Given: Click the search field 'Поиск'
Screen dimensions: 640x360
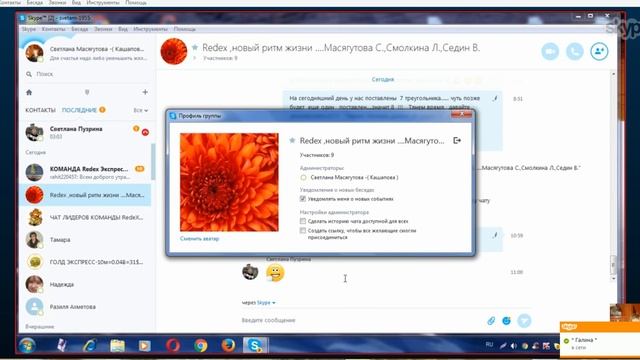Looking at the screenshot, I should 88,74.
